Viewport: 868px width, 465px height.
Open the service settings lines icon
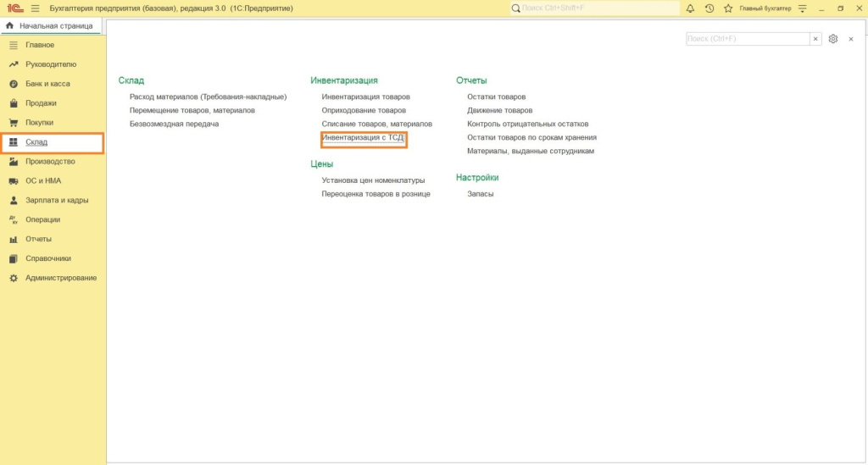(803, 8)
